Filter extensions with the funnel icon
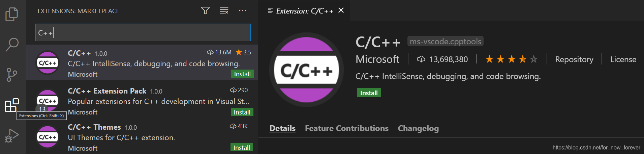 [x=205, y=11]
